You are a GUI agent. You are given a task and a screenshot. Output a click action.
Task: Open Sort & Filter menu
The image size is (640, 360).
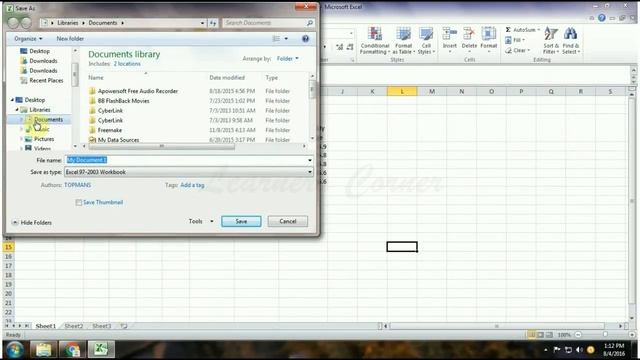551,40
